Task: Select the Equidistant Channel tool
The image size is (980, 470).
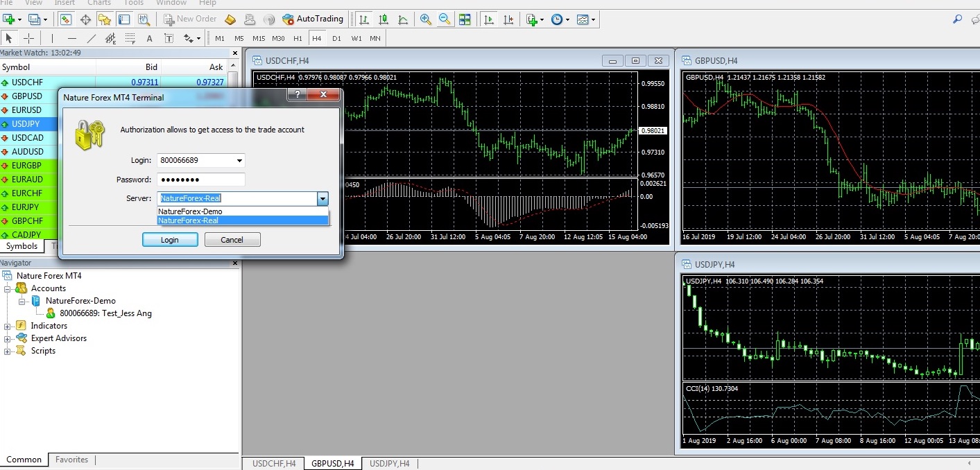Action: click(110, 38)
